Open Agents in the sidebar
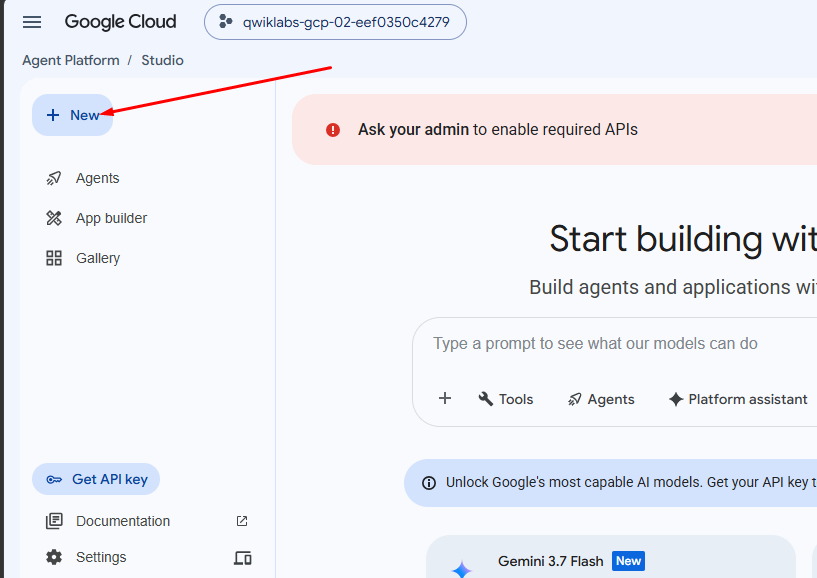 (97, 178)
